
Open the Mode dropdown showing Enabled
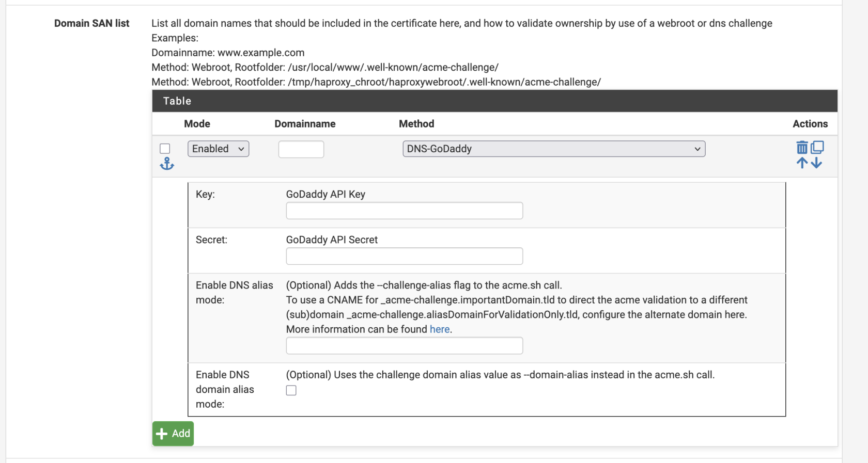218,149
